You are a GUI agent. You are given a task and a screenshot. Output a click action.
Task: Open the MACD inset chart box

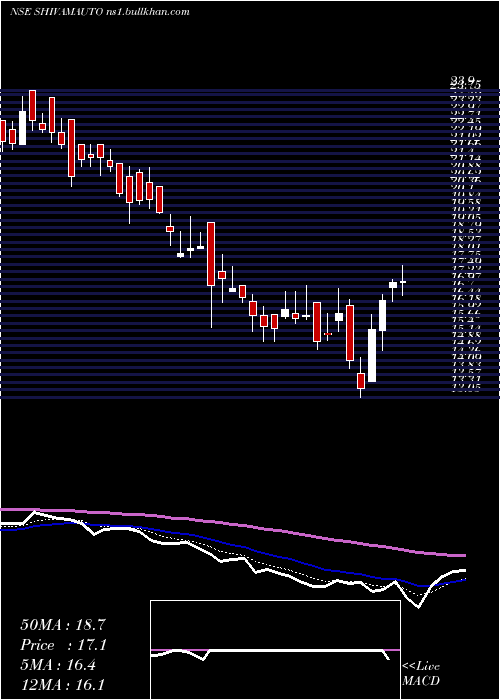coord(275,650)
